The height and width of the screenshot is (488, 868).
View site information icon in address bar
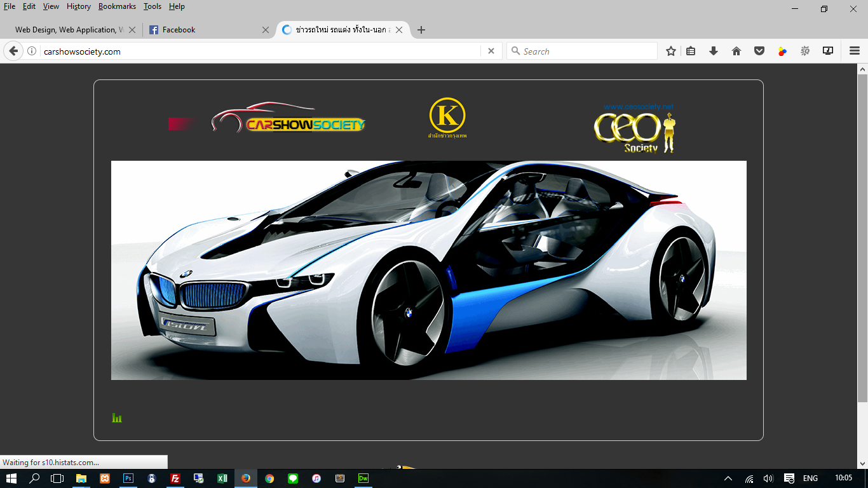pyautogui.click(x=32, y=51)
